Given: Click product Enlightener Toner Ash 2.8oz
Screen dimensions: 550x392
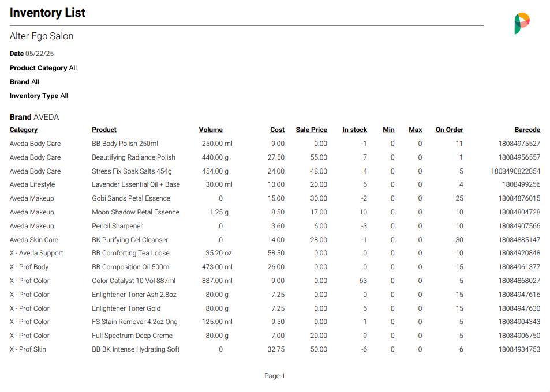Looking at the screenshot, I should coord(134,295).
